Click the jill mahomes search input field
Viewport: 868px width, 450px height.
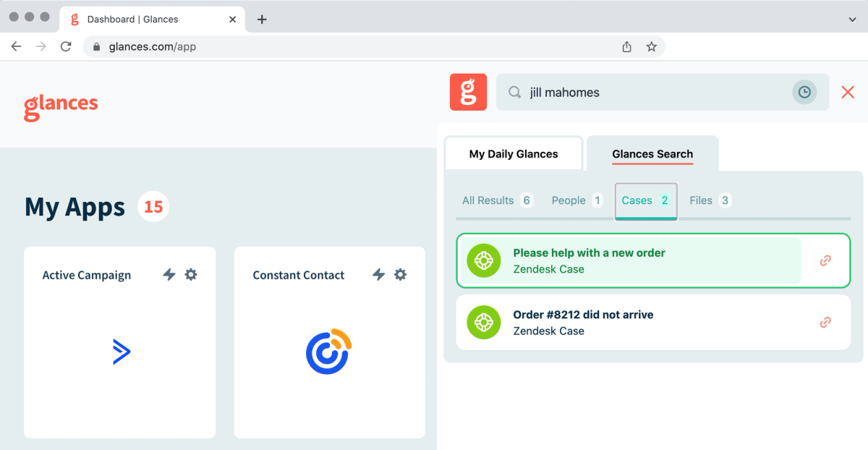(x=663, y=93)
